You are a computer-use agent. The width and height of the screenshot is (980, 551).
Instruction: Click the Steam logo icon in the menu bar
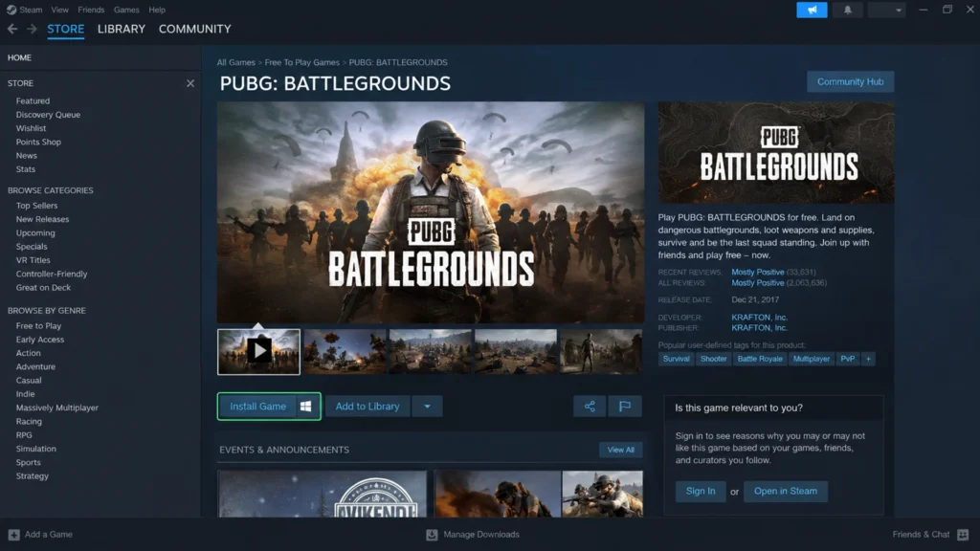point(11,10)
